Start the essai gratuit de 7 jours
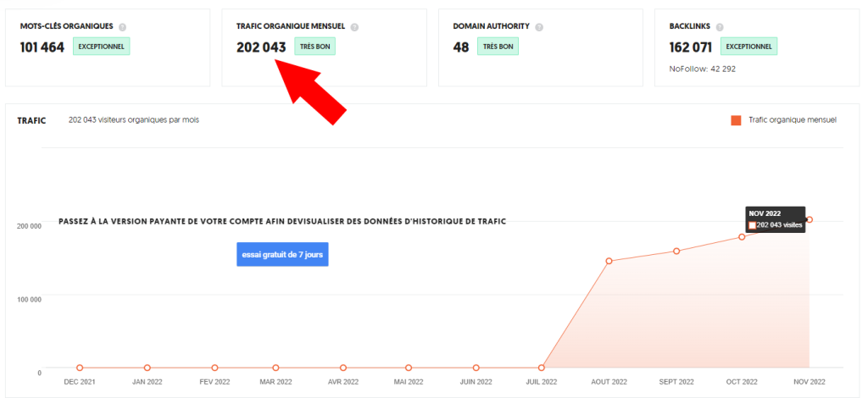 point(282,254)
